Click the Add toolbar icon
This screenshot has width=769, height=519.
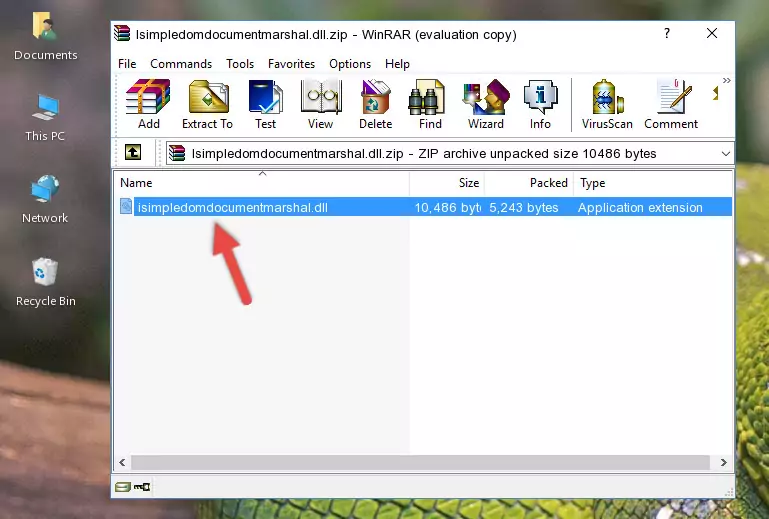(x=148, y=104)
